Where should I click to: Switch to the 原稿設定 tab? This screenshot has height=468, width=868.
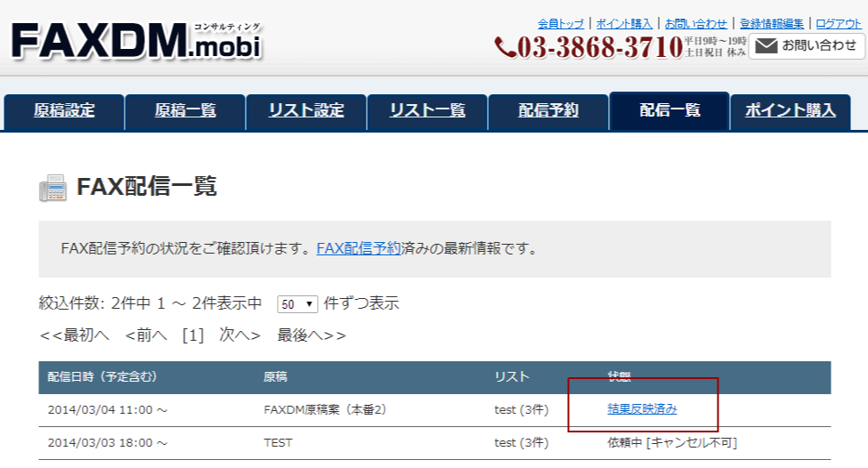[x=64, y=111]
